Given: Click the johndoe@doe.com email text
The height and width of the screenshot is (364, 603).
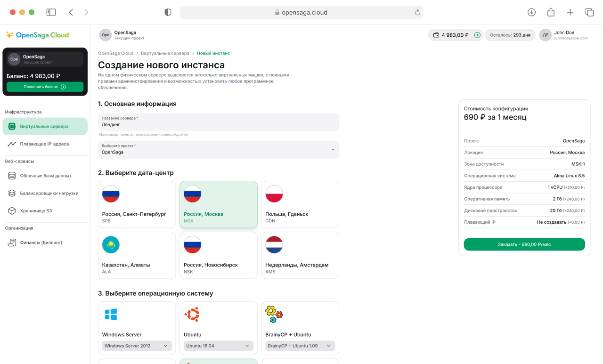Looking at the screenshot, I should click(x=571, y=38).
